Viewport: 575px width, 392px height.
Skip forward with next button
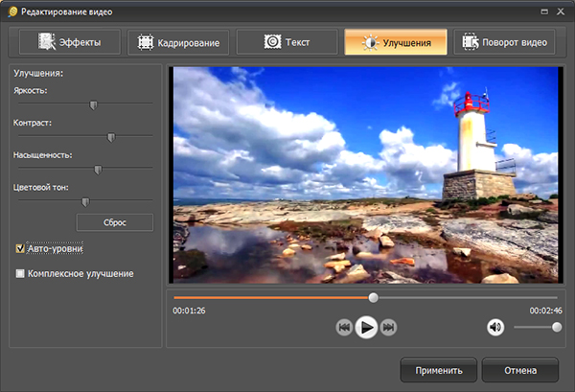tap(388, 327)
